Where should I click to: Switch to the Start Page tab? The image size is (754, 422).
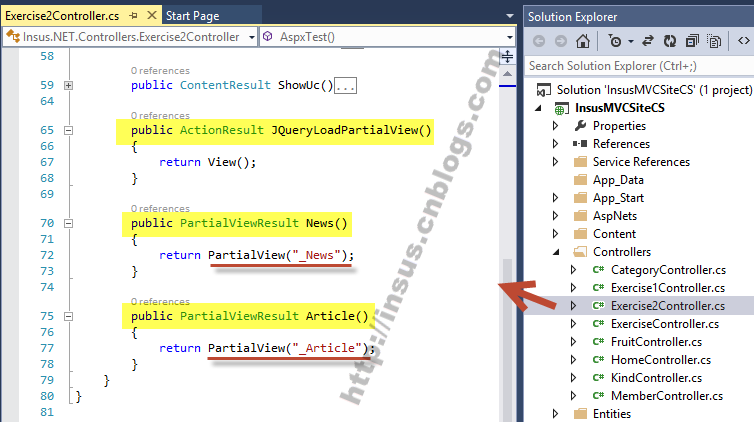(192, 16)
